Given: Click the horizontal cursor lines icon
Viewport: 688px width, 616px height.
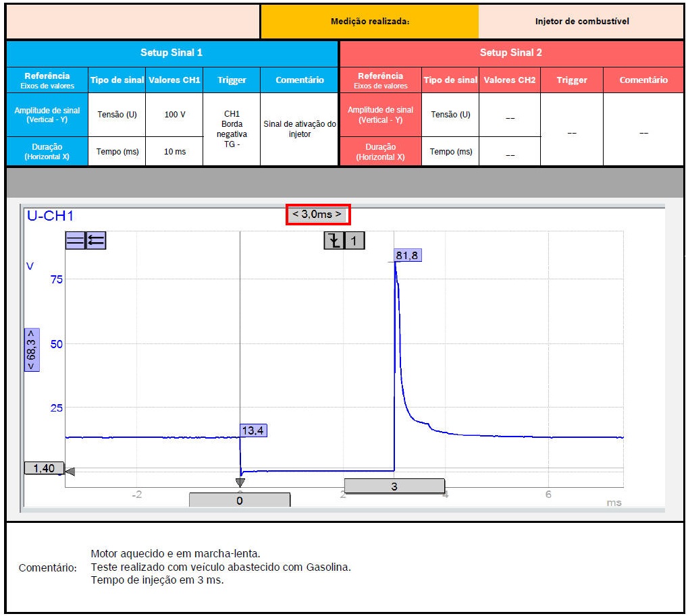Looking at the screenshot, I should tap(75, 240).
